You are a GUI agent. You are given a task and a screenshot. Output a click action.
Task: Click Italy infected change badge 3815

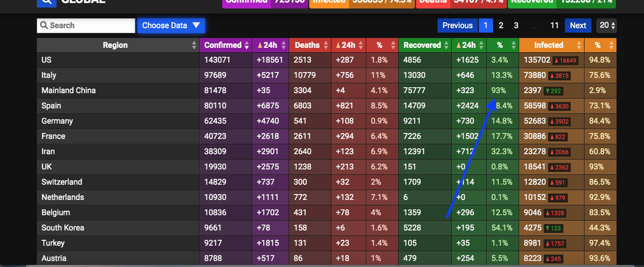pyautogui.click(x=559, y=76)
